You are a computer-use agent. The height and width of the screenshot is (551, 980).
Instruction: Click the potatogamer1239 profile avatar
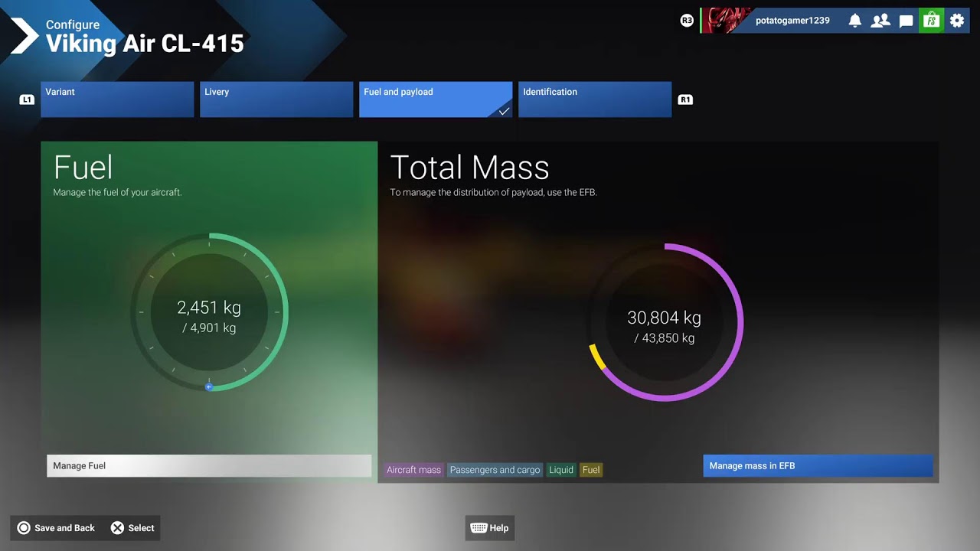727,21
